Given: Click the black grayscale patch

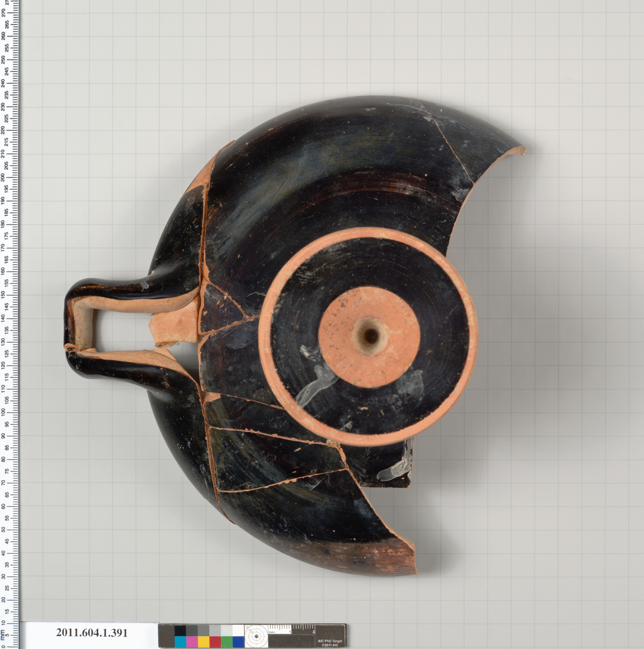Looking at the screenshot, I should pos(180,631).
